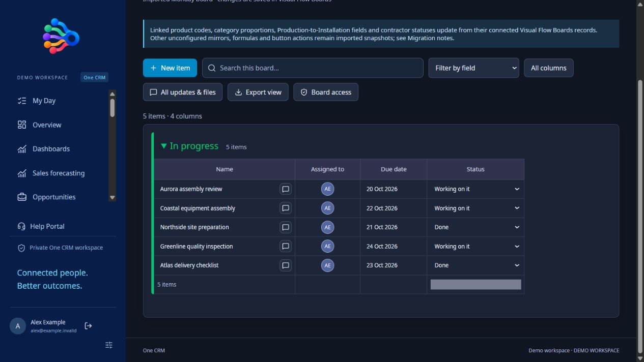Click the AE avatar for Greenline quality inspection

[327, 246]
